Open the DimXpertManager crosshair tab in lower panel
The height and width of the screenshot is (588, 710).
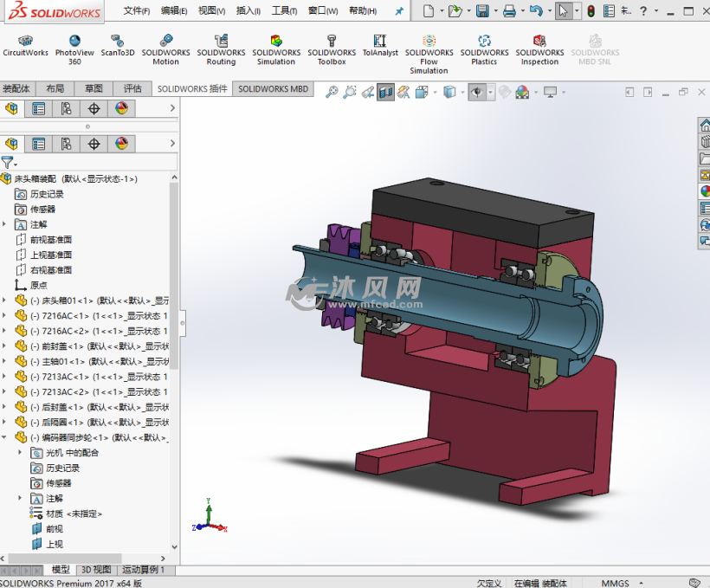(94, 144)
